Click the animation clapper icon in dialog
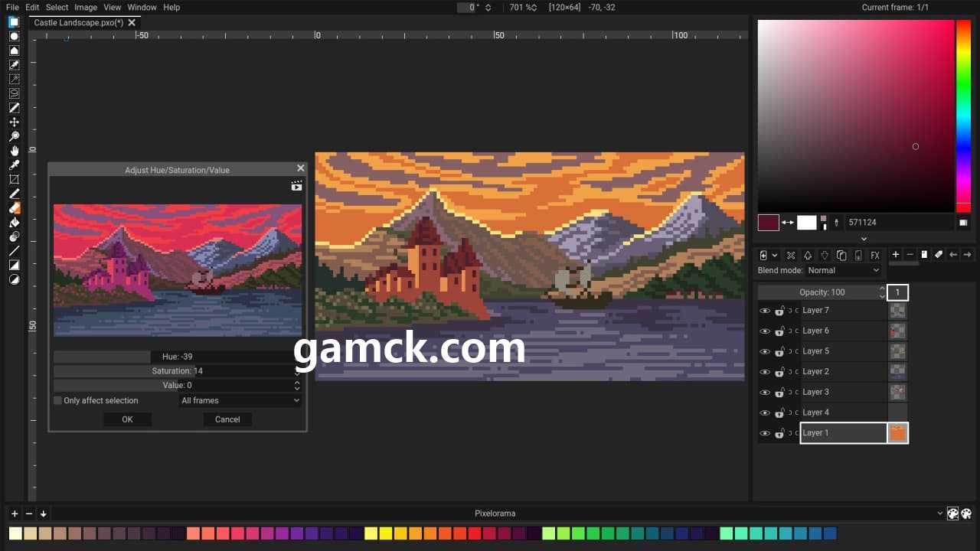This screenshot has width=980, height=551. [x=296, y=186]
